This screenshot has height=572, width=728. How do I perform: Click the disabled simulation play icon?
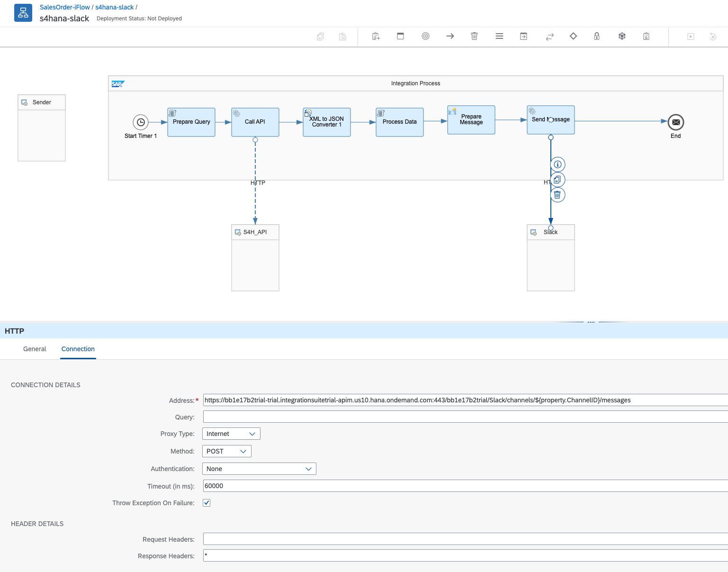click(691, 36)
